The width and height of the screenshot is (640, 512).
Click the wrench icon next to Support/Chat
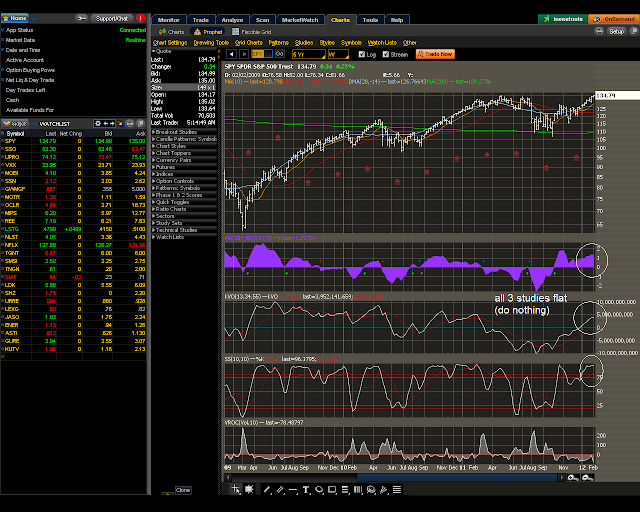(82, 18)
